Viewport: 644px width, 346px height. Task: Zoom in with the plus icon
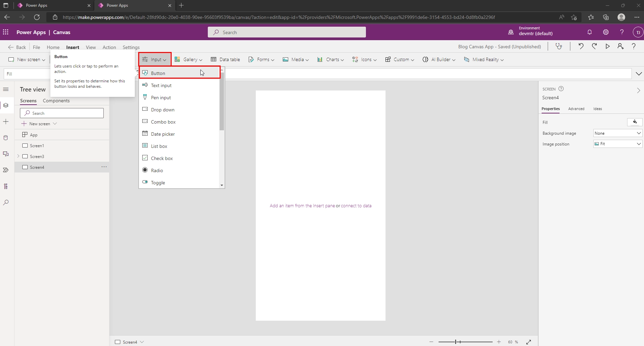pyautogui.click(x=499, y=342)
